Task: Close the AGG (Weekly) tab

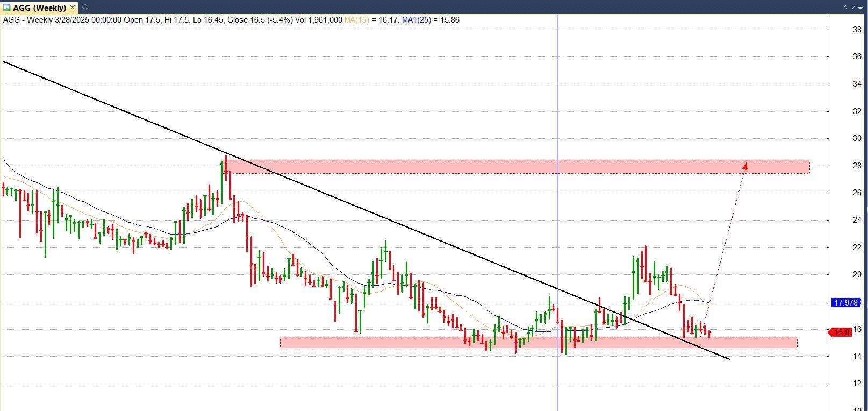Action: 73,8
